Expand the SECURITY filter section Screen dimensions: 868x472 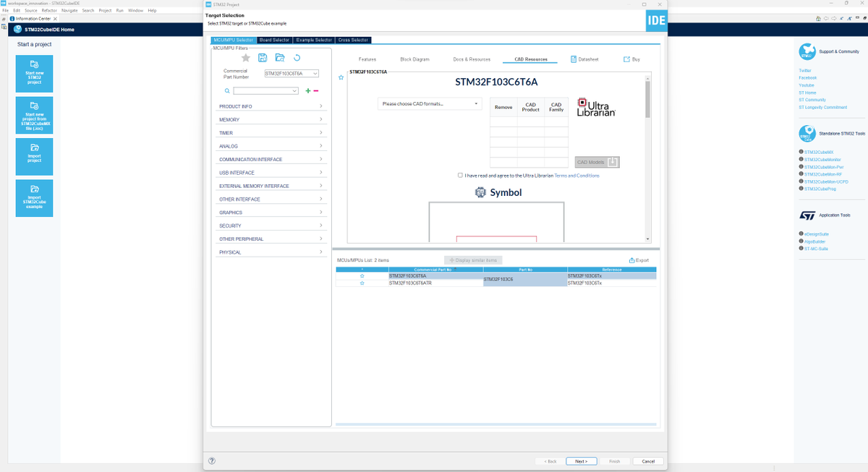pos(271,226)
